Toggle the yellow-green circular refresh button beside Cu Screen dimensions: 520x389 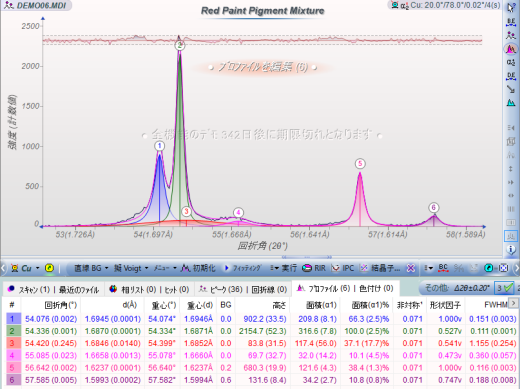49,268
